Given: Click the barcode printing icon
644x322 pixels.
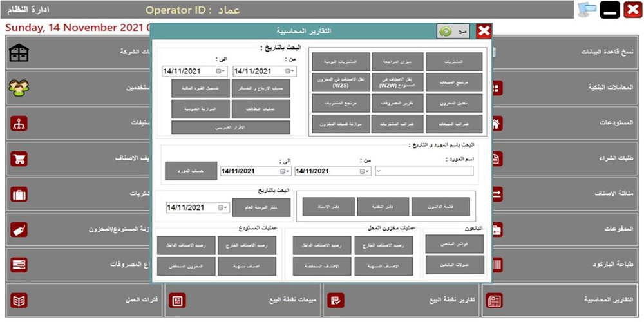Looking at the screenshot, I should pyautogui.click(x=497, y=265).
